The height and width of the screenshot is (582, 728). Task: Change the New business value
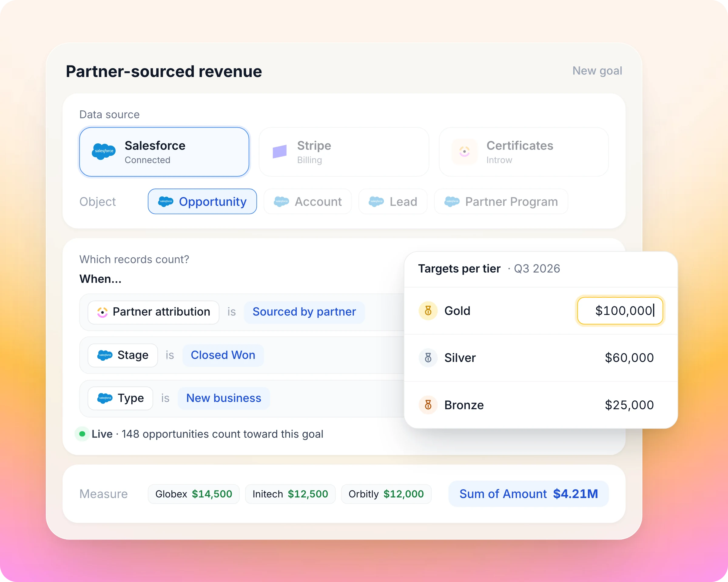(224, 398)
